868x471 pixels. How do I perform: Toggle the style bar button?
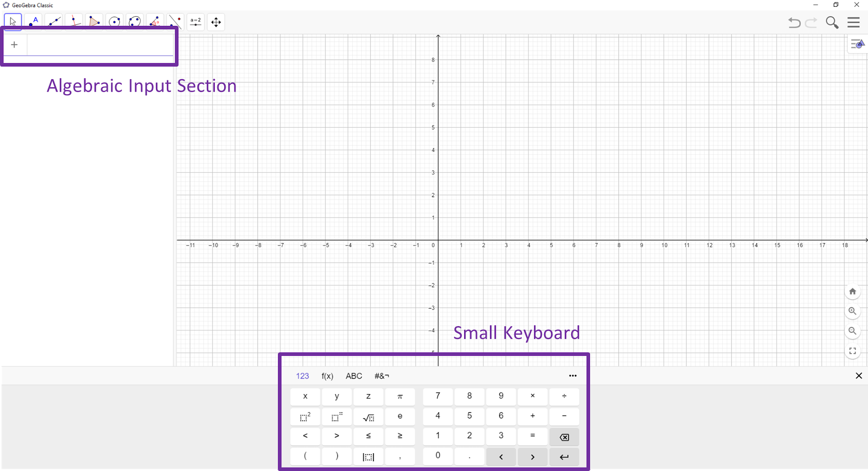point(857,44)
